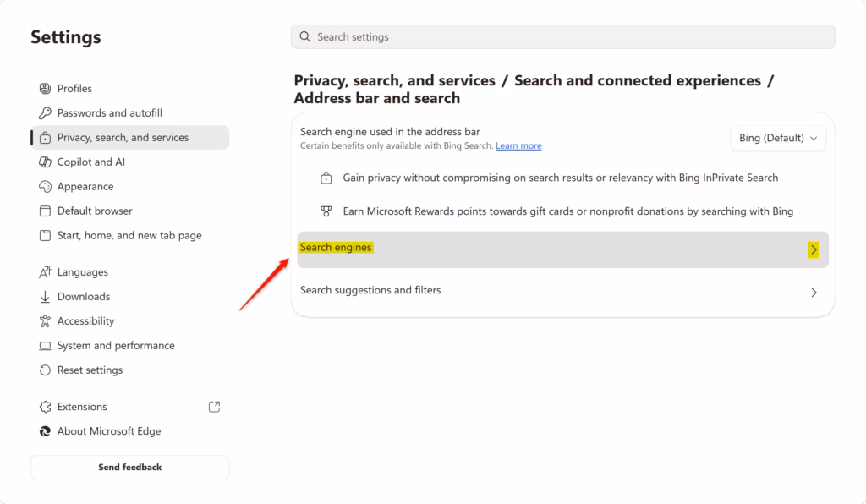The image size is (866, 504).
Task: Open the Search suggestions and filters row
Action: [x=562, y=292]
